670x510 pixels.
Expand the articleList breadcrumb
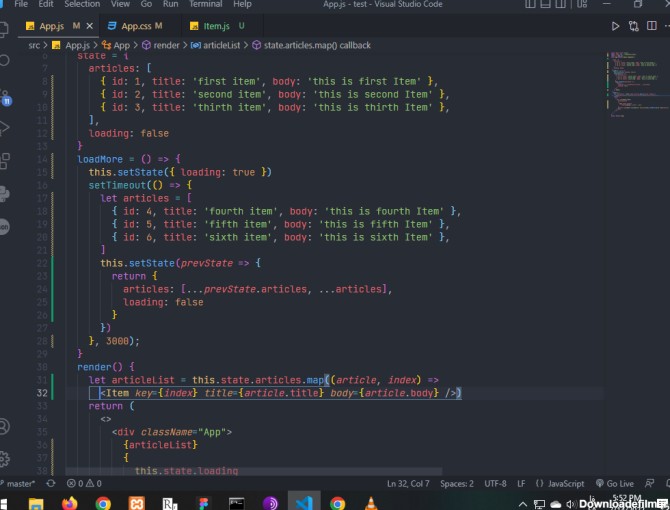[x=216, y=45]
